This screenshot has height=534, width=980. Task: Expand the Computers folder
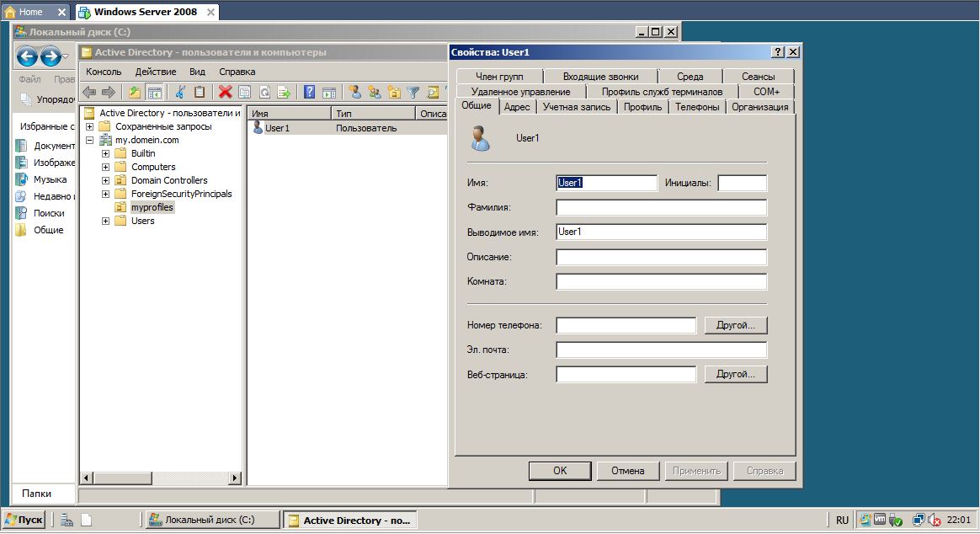tap(105, 167)
